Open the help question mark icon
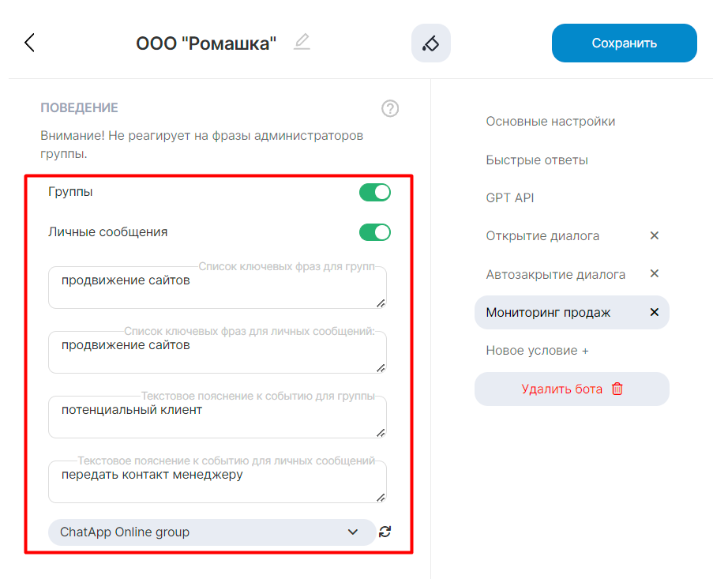Image resolution: width=728 pixels, height=579 pixels. point(390,109)
